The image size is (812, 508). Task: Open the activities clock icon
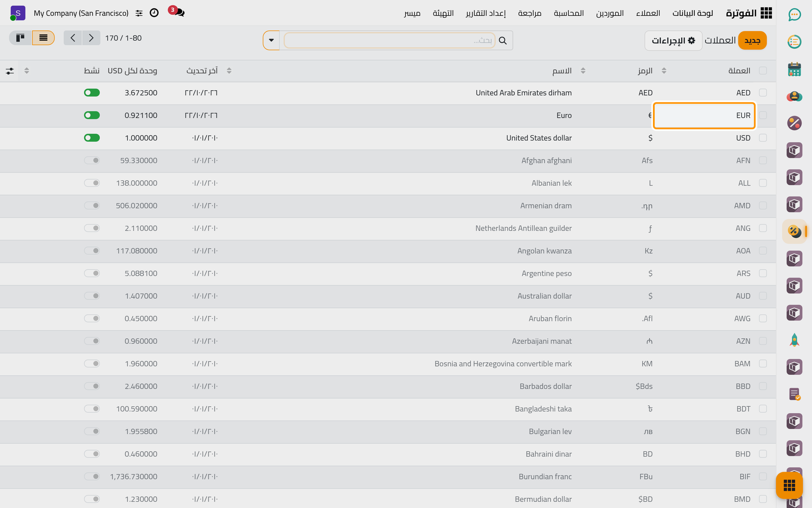tap(154, 13)
